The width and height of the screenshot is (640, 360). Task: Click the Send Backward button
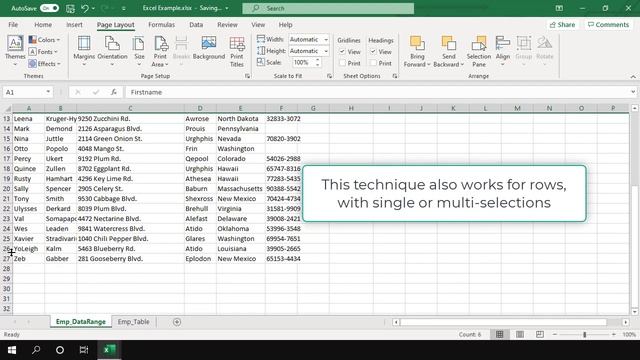point(449,51)
